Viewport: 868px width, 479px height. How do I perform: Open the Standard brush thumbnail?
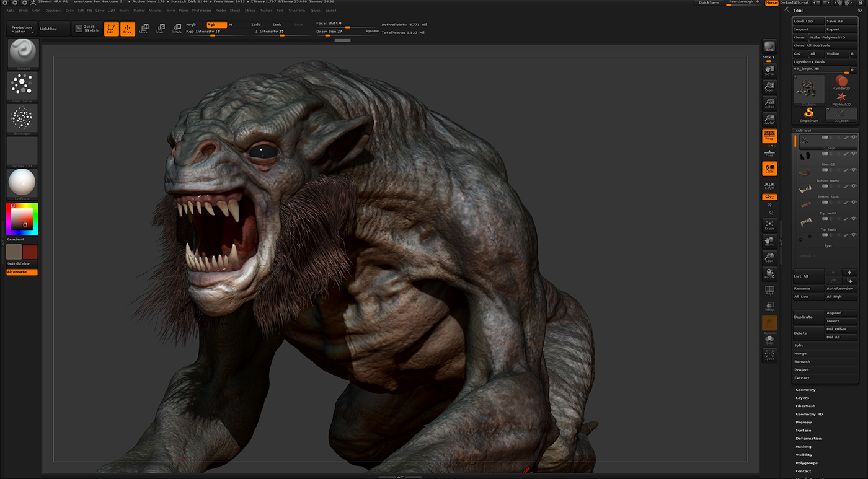coord(22,54)
